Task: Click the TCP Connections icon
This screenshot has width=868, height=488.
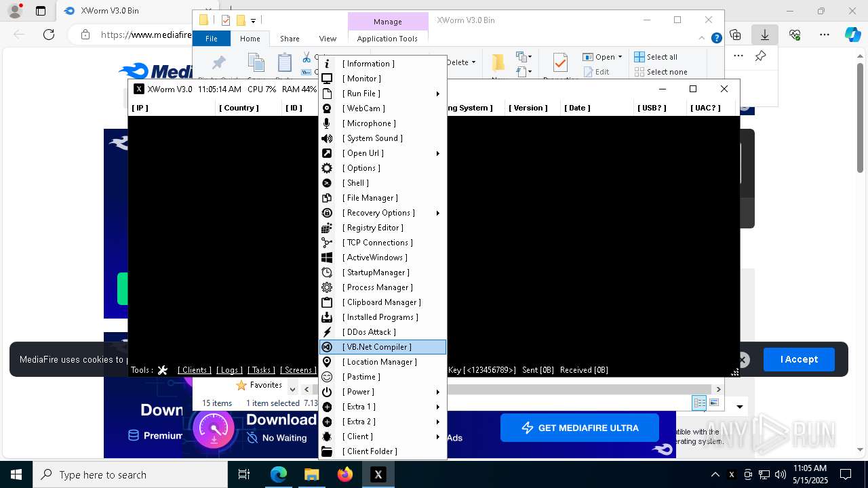Action: (327, 243)
